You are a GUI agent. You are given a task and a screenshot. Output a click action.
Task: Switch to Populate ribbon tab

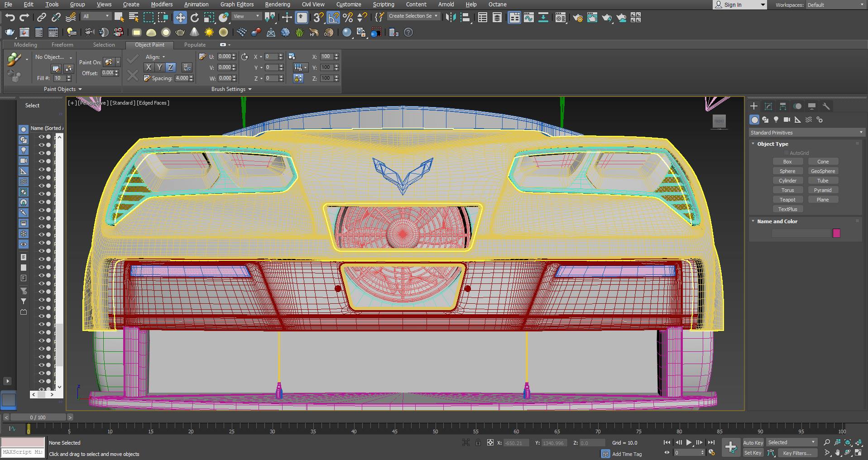(195, 45)
